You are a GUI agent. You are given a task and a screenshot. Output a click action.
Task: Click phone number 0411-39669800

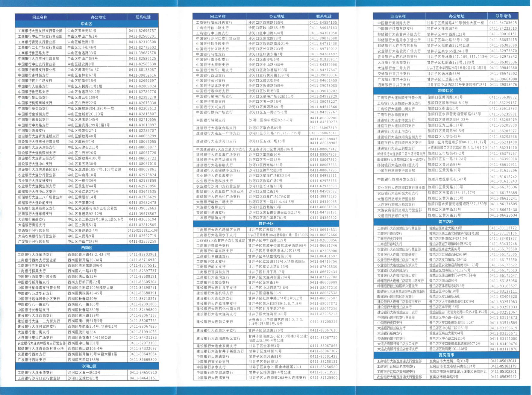click(143, 360)
